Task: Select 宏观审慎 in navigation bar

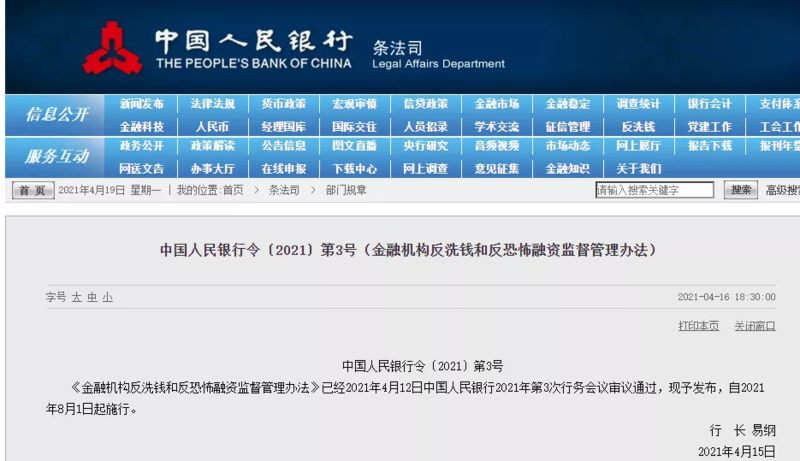Action: [355, 104]
